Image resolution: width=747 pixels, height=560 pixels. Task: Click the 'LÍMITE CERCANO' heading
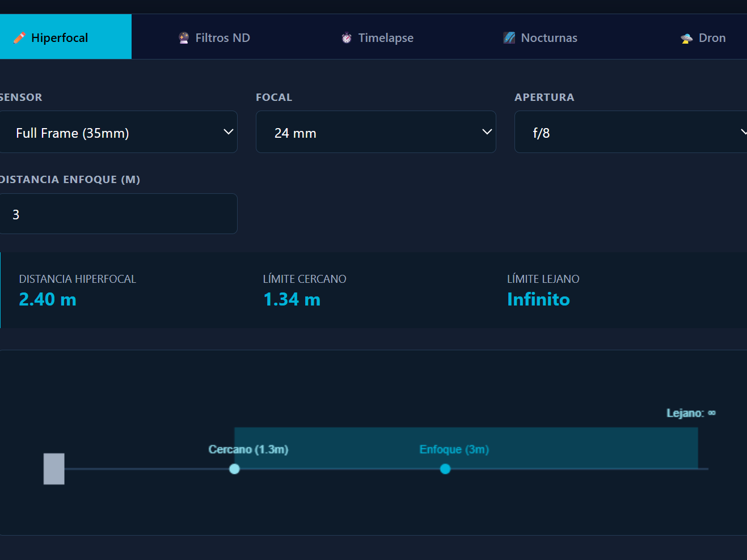point(305,279)
